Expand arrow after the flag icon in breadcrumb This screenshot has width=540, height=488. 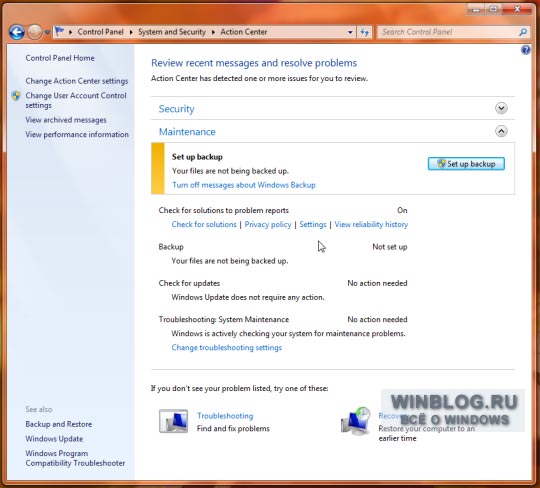pos(70,32)
